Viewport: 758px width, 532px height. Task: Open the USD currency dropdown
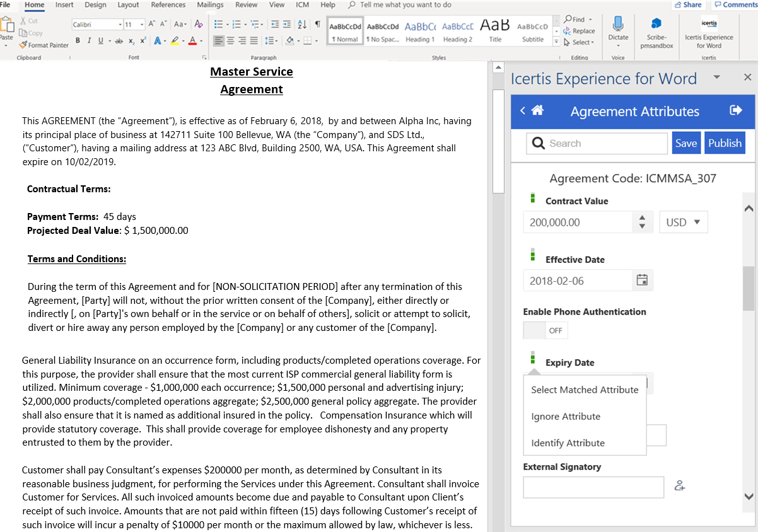click(x=684, y=222)
